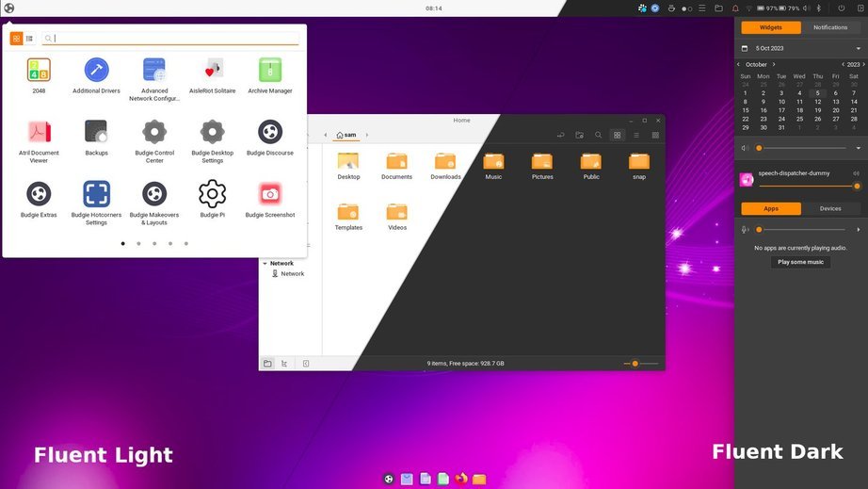Open Budgie Hotcorners Settings
The height and width of the screenshot is (489, 868).
point(96,199)
